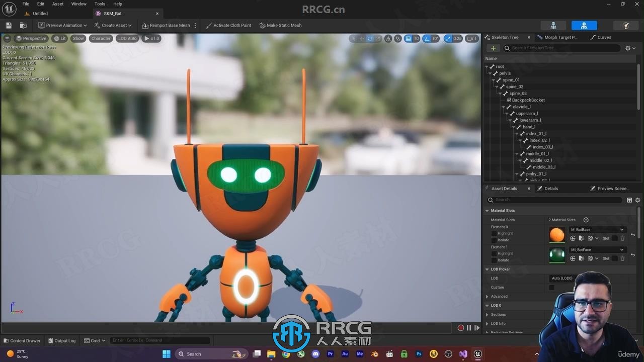Reset Element 1 material to default arrow

coord(633,255)
